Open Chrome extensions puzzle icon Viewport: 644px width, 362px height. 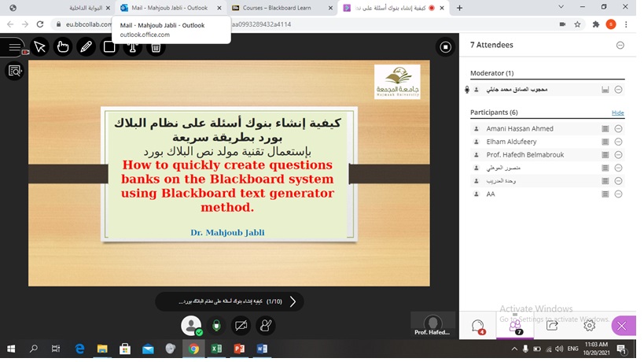tap(595, 24)
